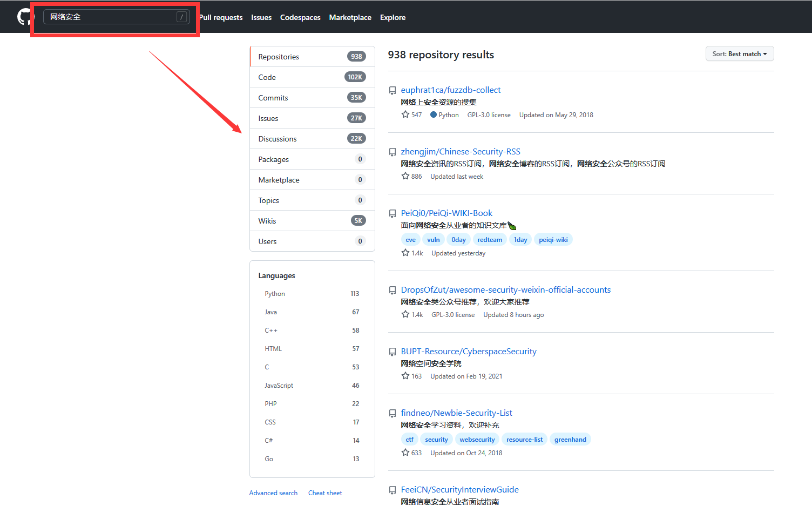Viewport: 812px width, 506px height.
Task: Click the blue Python language dot
Action: (x=432, y=114)
